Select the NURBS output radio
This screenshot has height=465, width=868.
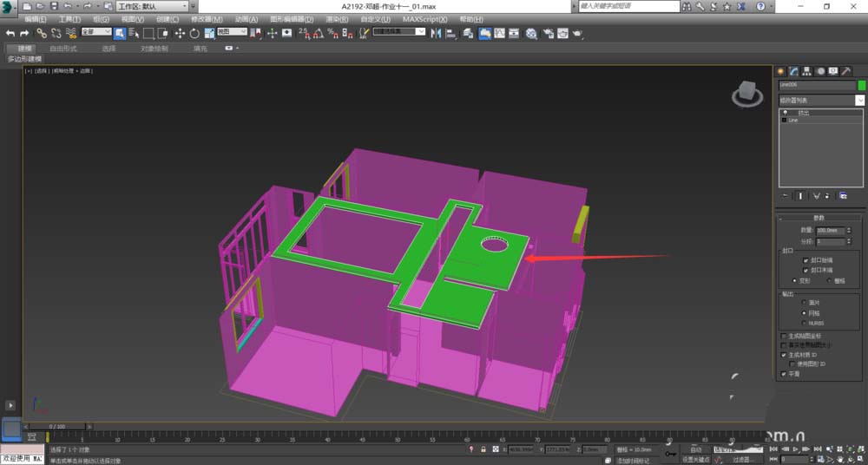(804, 323)
